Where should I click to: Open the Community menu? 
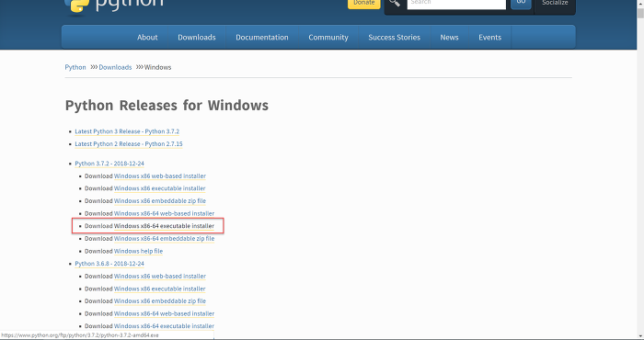(328, 38)
